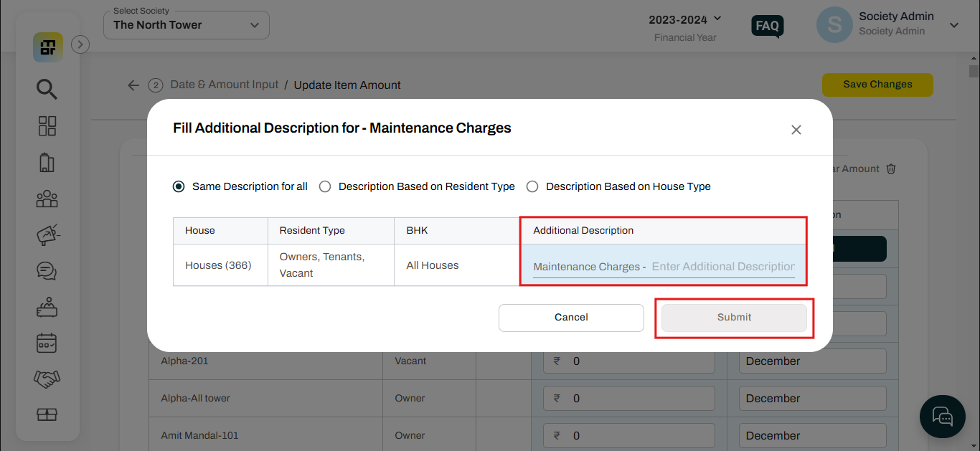Open the Select Society dropdown

tap(187, 25)
